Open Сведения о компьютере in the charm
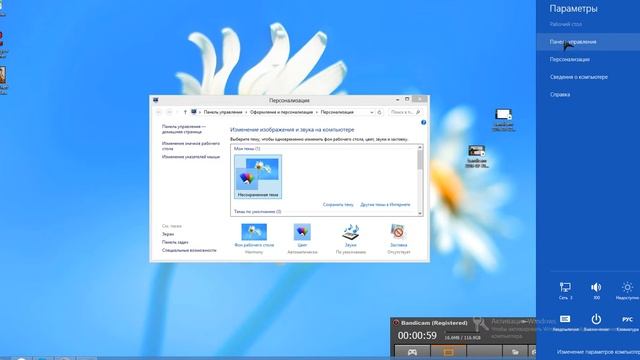The width and height of the screenshot is (640, 360). coord(578,77)
